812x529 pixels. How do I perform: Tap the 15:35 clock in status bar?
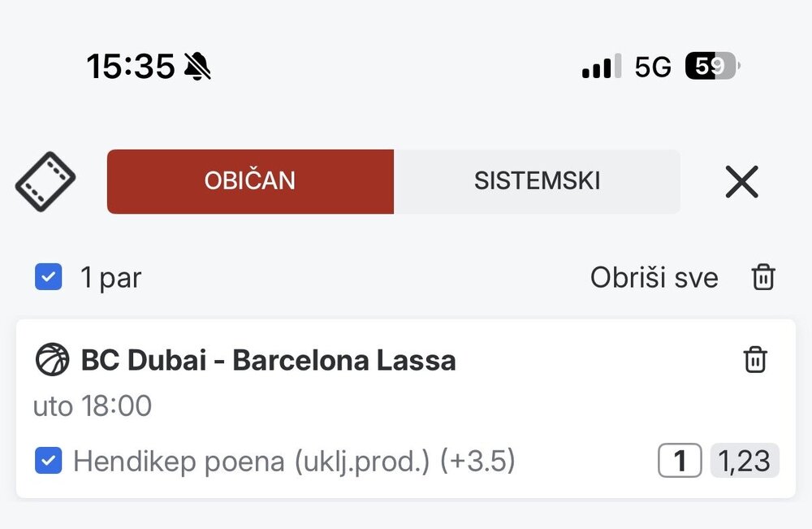coord(131,67)
